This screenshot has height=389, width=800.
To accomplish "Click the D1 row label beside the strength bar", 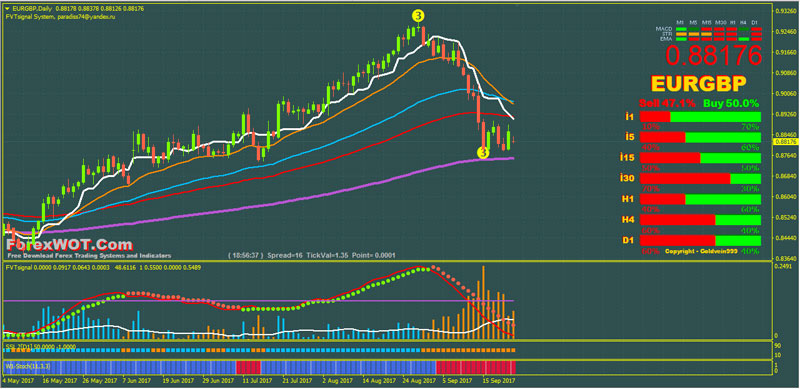I will [x=628, y=240].
